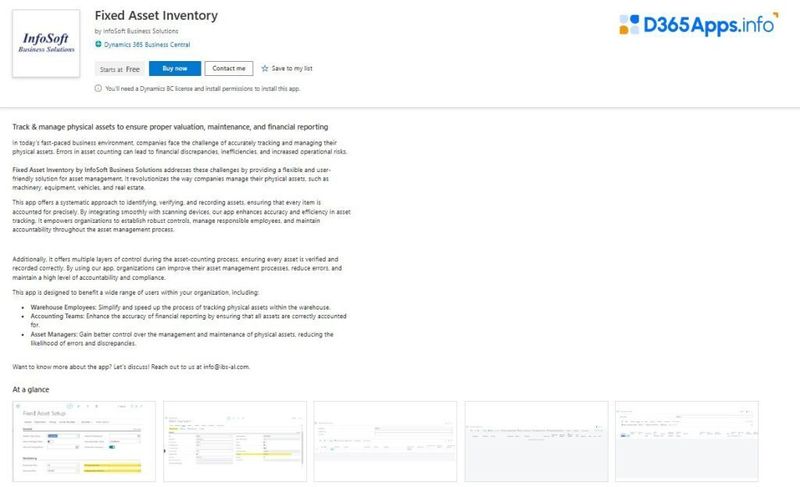800x487 pixels.
Task: Open the fourth At a glance screenshot thumbnail
Action: [536, 441]
